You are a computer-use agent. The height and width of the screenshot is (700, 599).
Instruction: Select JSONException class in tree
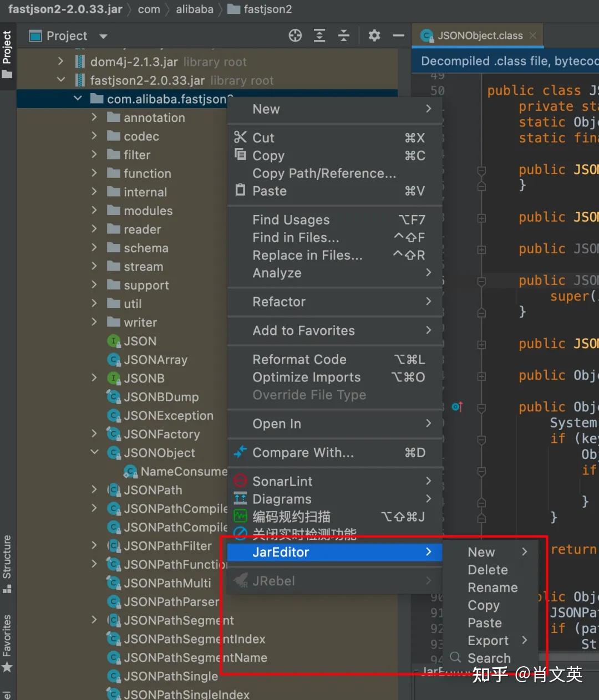click(168, 416)
